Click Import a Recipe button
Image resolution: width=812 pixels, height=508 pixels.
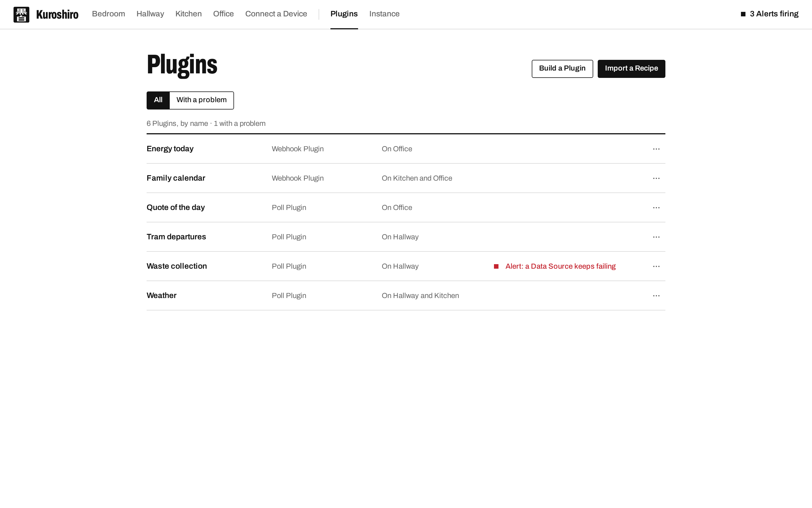(631, 69)
